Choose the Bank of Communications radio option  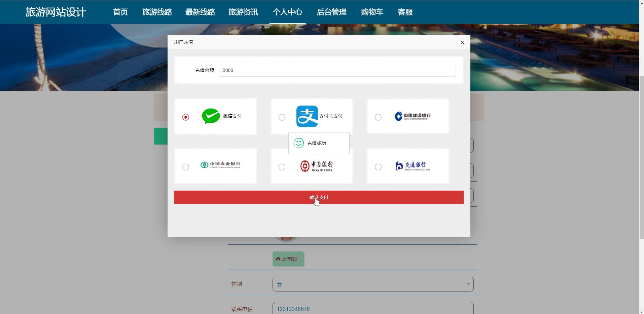pyautogui.click(x=378, y=167)
